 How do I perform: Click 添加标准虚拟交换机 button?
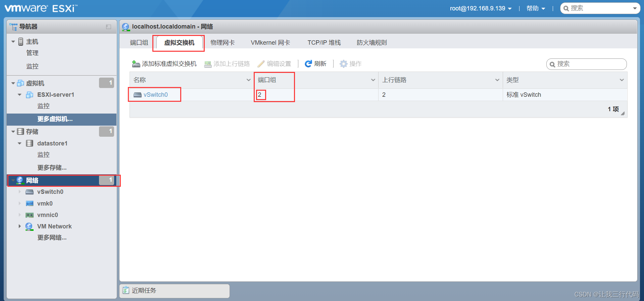pyautogui.click(x=164, y=64)
